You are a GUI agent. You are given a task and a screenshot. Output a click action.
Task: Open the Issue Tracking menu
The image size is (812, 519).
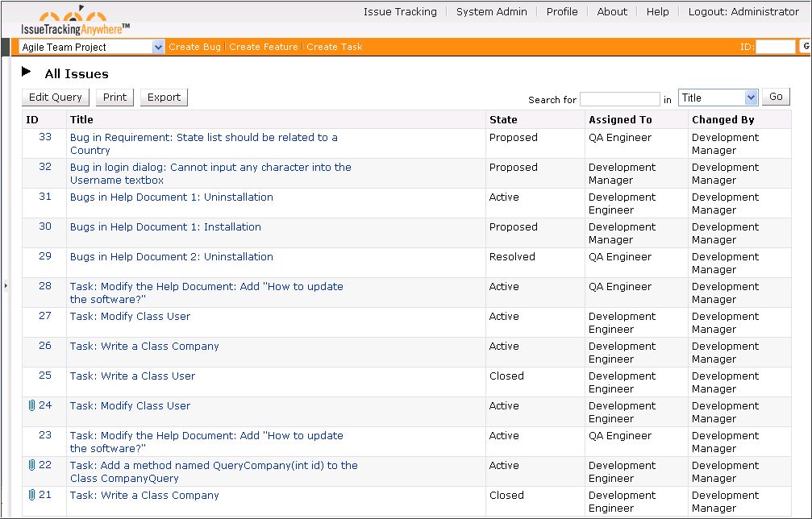[400, 12]
